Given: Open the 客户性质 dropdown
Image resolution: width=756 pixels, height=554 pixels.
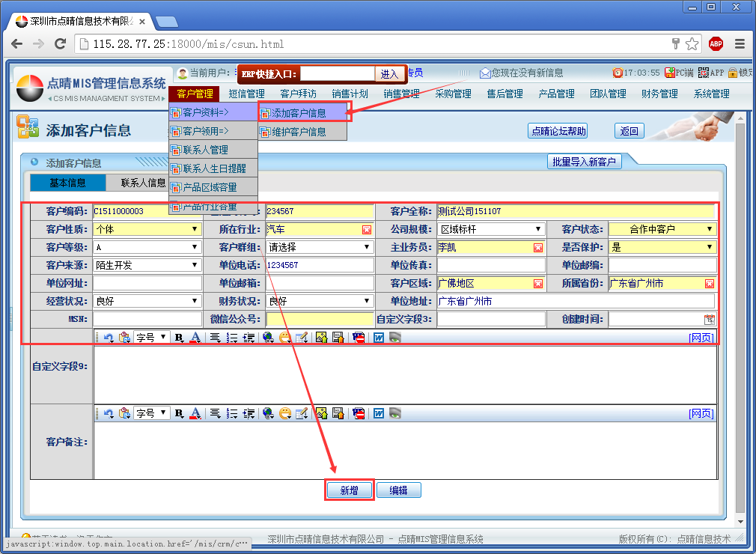Looking at the screenshot, I should 147,229.
